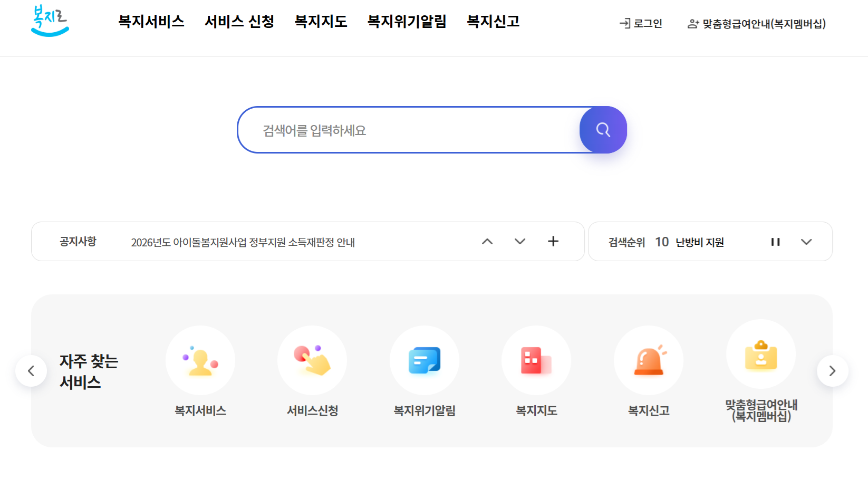Select the 서비스신청 icon with pointing hand
This screenshot has height=488, width=868.
[x=312, y=360]
